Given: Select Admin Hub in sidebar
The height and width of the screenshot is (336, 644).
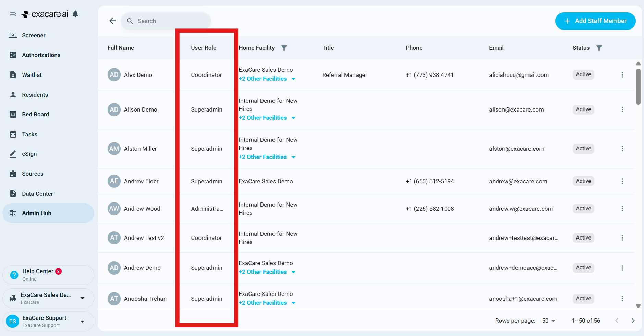Looking at the screenshot, I should click(48, 213).
